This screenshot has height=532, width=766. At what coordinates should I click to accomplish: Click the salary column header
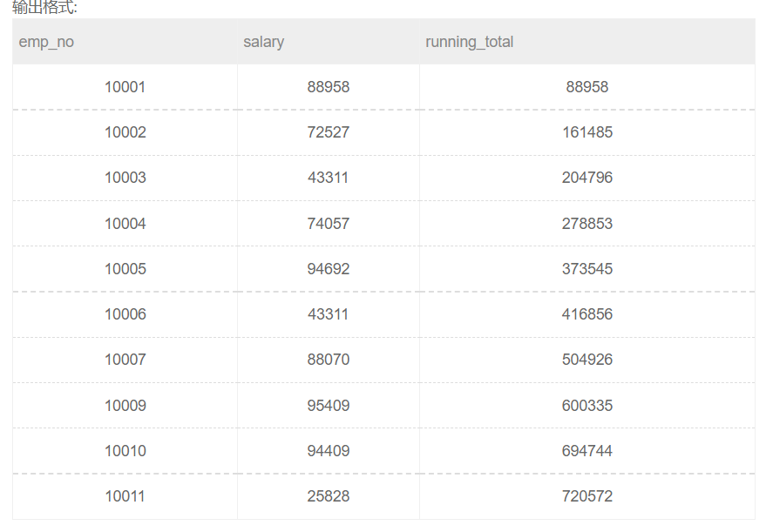[263, 42]
